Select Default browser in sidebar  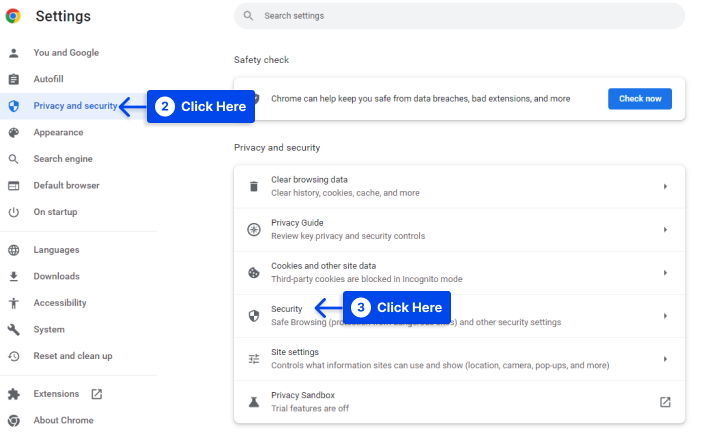(x=67, y=185)
